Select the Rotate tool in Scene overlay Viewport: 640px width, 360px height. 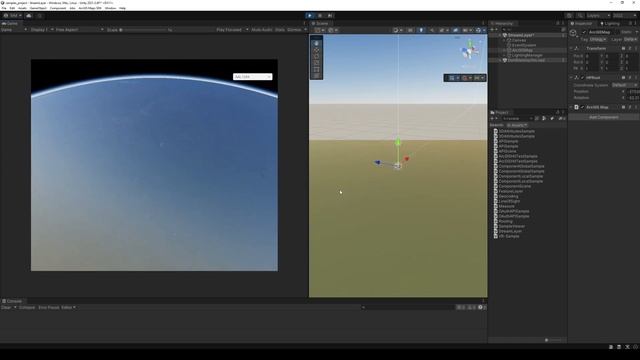[316, 57]
